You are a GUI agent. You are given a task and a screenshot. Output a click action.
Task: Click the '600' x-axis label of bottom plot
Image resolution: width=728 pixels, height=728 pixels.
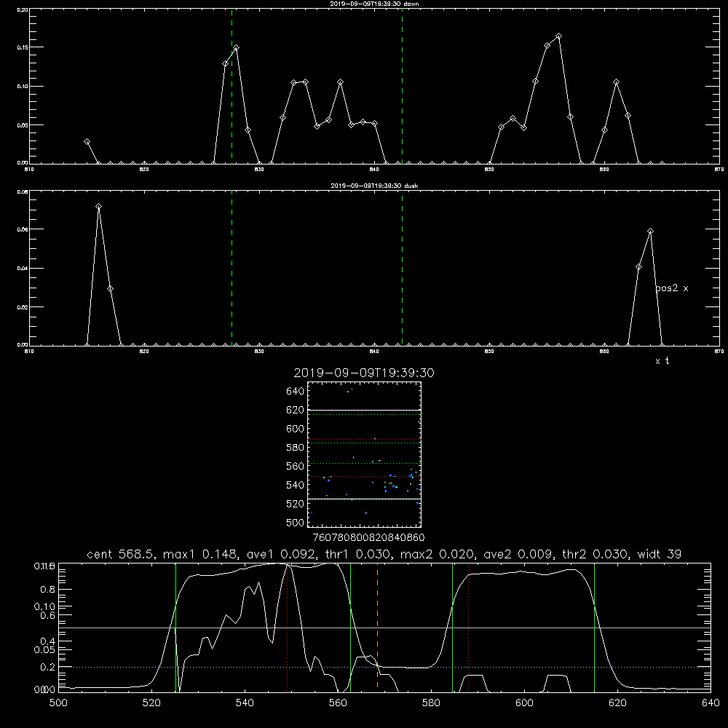(525, 703)
